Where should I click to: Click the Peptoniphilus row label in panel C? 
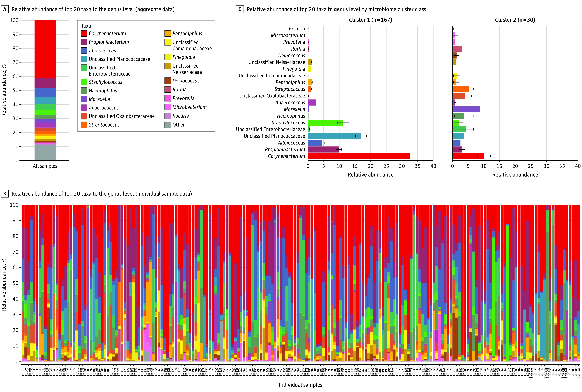290,83
